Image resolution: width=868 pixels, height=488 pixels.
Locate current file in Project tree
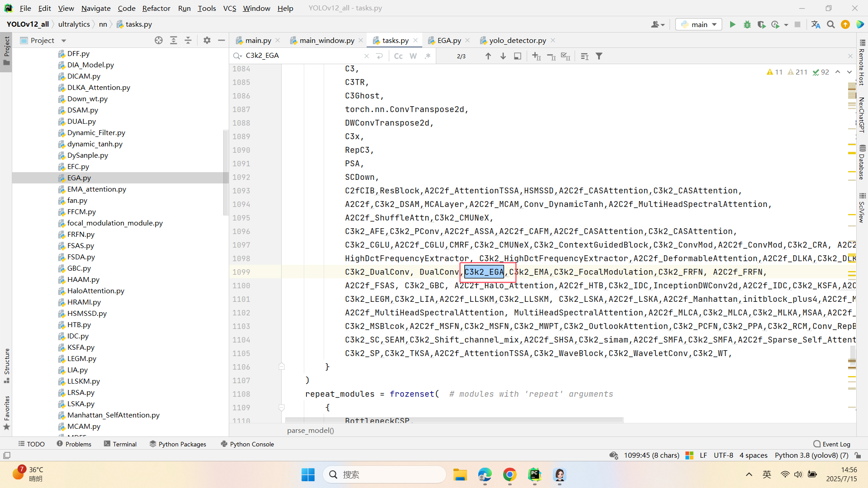point(158,40)
